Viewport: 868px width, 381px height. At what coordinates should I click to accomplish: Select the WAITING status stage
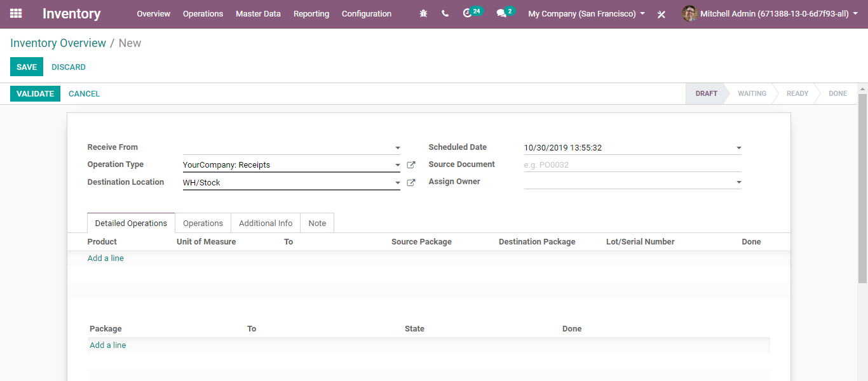(x=752, y=93)
